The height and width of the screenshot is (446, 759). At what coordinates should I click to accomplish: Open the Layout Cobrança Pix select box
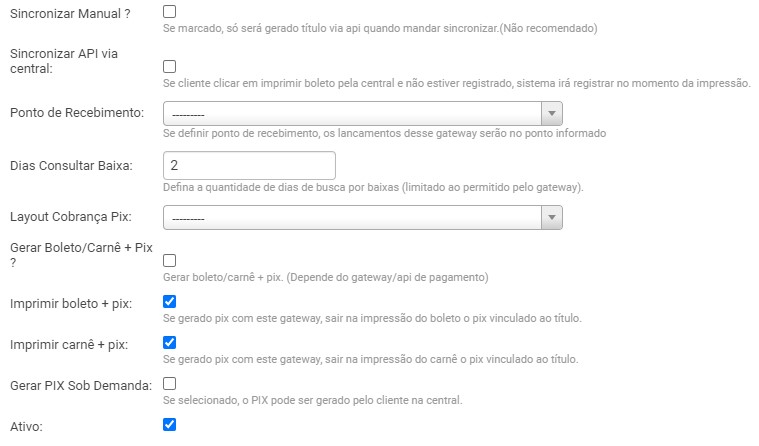coord(352,217)
